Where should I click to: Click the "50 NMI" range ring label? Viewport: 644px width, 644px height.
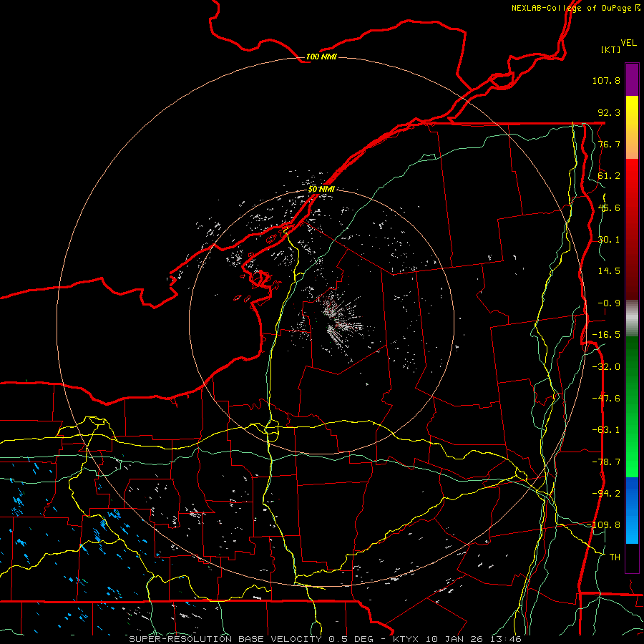tap(321, 189)
